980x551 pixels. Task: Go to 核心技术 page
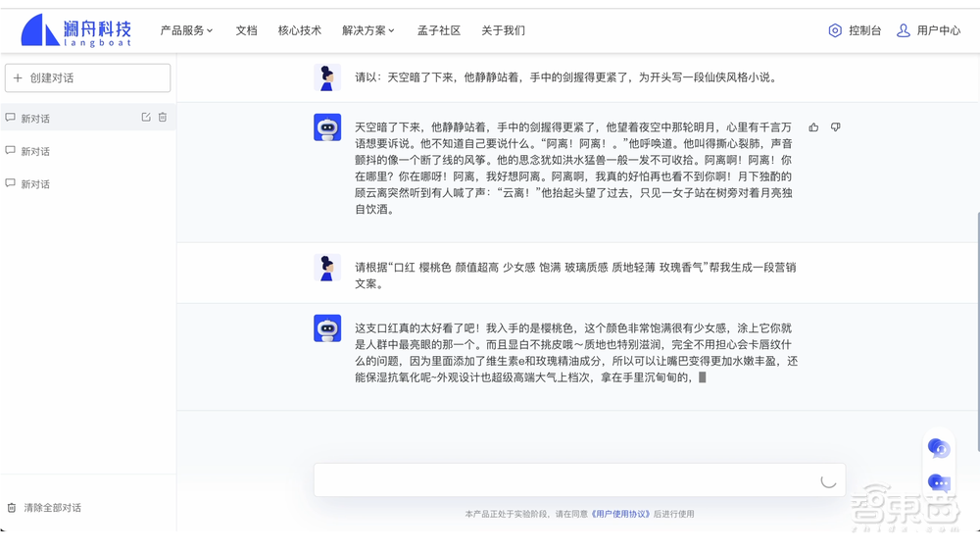point(299,30)
